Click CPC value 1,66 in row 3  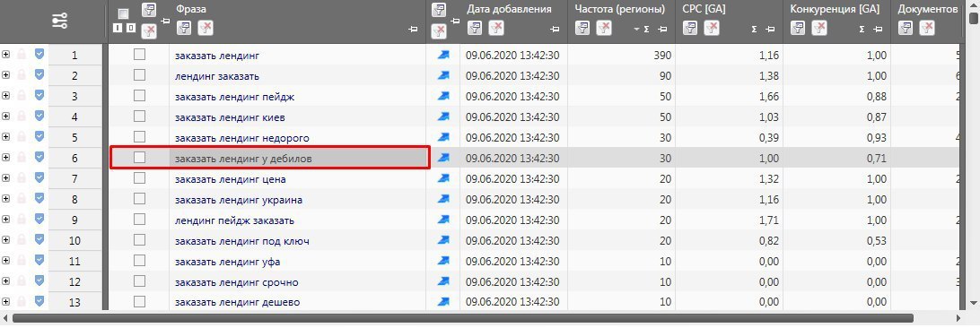point(769,97)
